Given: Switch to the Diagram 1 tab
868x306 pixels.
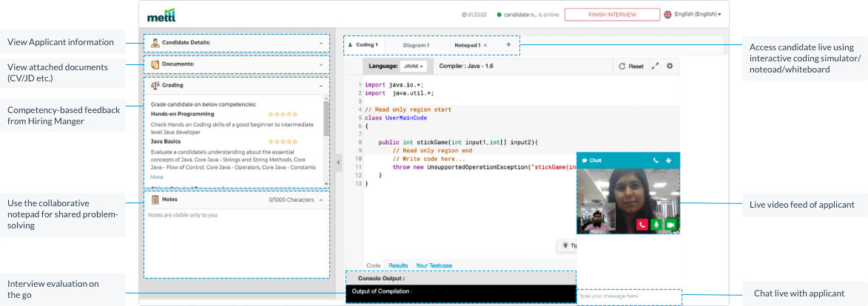Looking at the screenshot, I should pos(415,45).
